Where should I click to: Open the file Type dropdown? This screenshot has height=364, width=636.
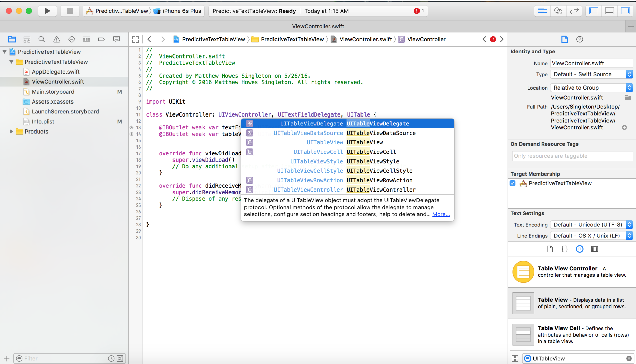point(591,74)
